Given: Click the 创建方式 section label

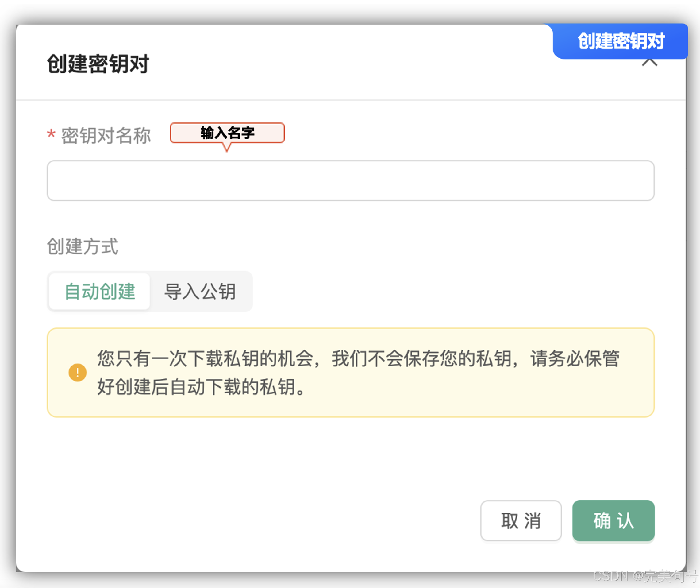Looking at the screenshot, I should [x=83, y=246].
